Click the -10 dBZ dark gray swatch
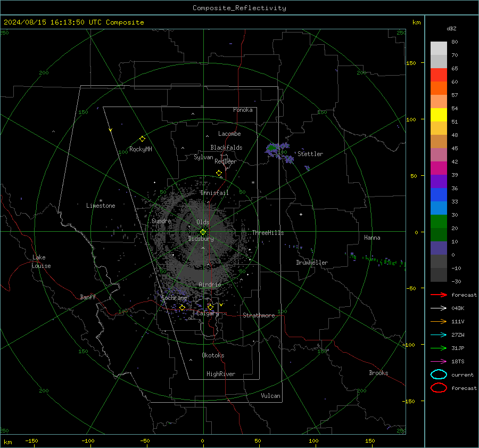Screen dimensions: 479x448 tap(439, 274)
